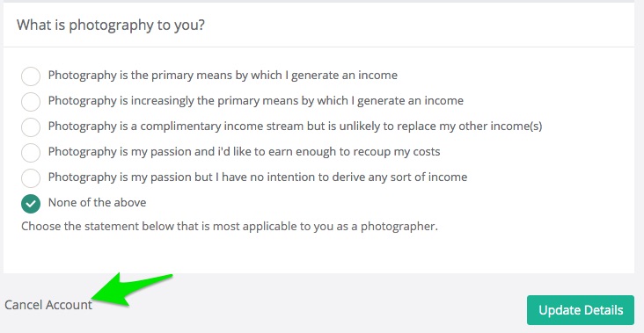Pick the complimentary income stream radio circle

click(x=31, y=127)
